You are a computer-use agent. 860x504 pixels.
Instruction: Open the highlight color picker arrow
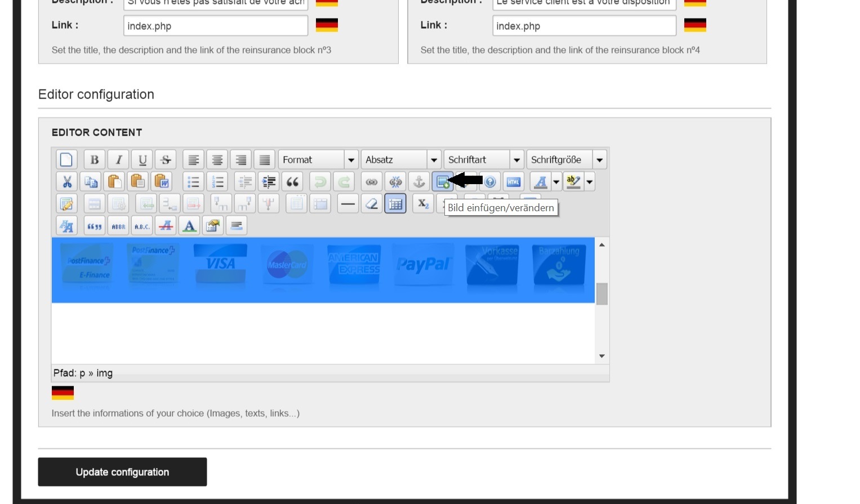click(590, 182)
